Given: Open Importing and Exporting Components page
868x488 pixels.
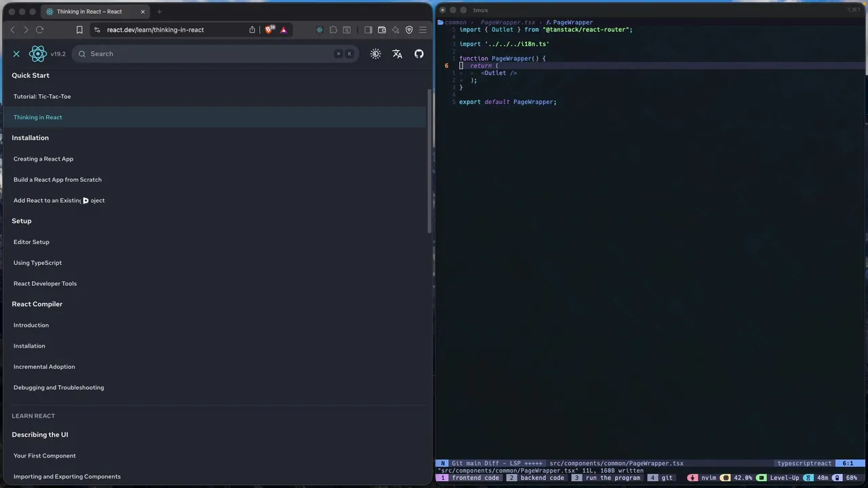Looking at the screenshot, I should point(67,476).
